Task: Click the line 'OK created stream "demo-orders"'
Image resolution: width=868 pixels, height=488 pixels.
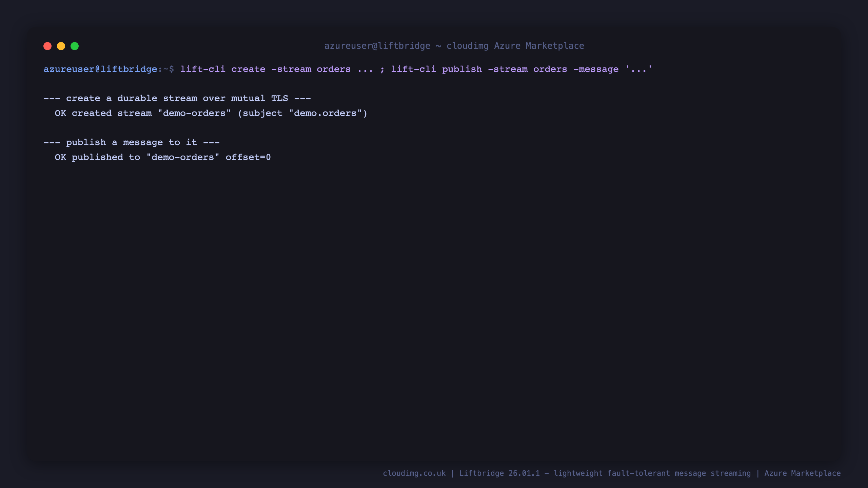Action: pos(143,113)
